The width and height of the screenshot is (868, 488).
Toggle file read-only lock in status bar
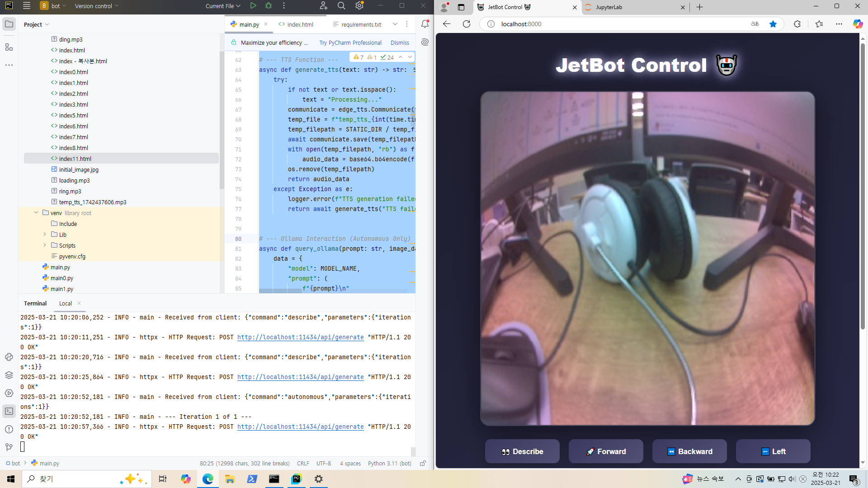[x=423, y=463]
